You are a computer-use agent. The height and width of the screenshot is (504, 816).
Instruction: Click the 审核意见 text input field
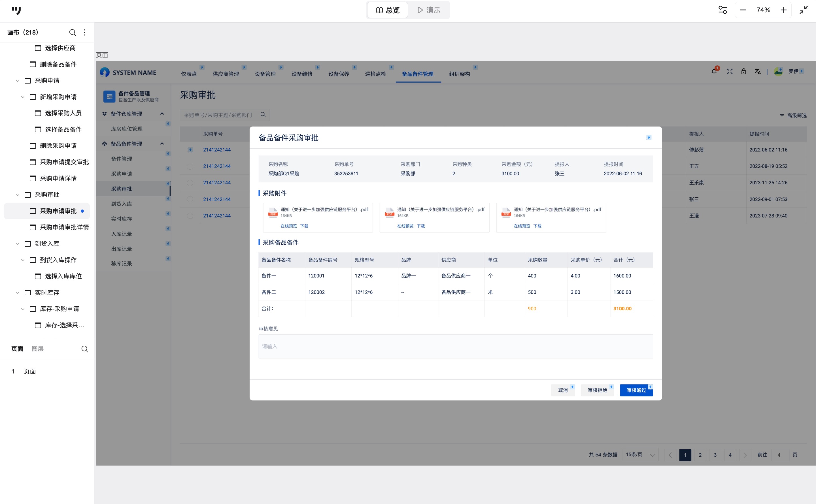click(455, 346)
